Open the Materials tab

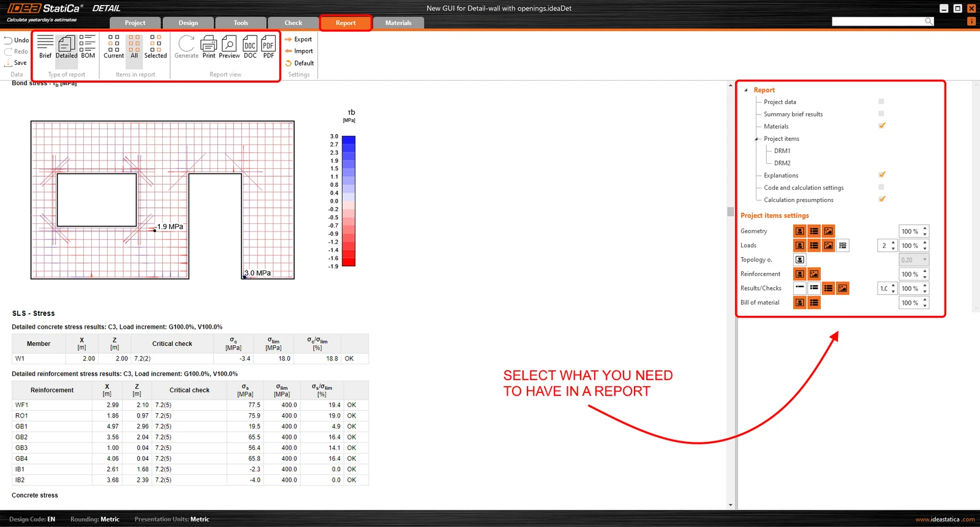click(x=398, y=23)
